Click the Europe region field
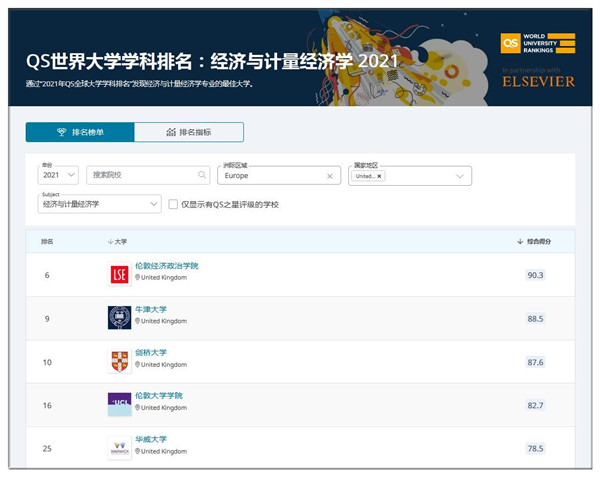Image resolution: width=600 pixels, height=477 pixels. tap(279, 176)
